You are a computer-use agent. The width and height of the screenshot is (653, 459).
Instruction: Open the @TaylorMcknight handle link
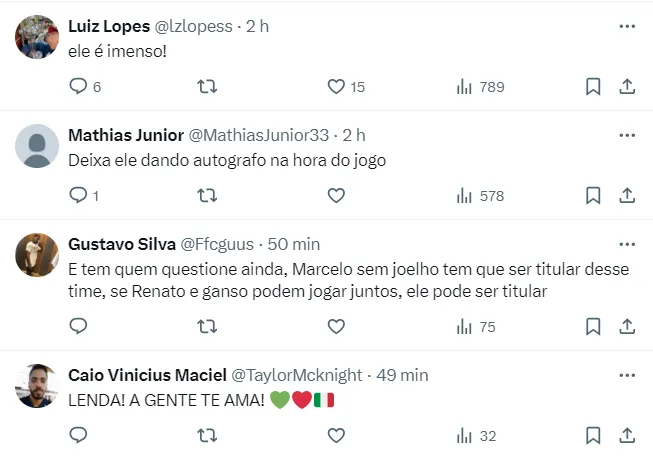(296, 375)
